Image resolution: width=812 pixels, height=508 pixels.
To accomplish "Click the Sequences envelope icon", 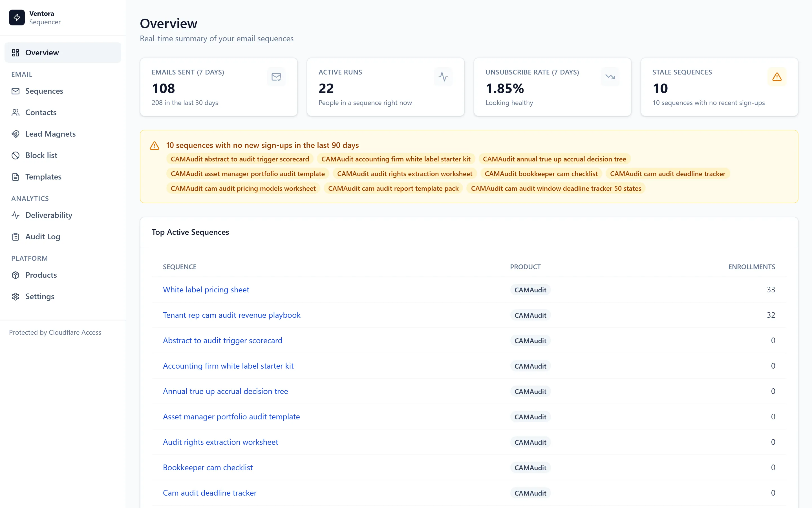I will [x=16, y=91].
